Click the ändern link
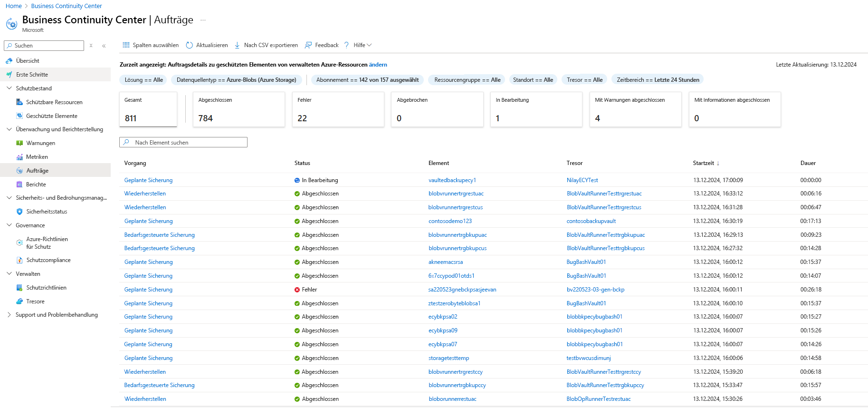868x408 pixels. tap(378, 65)
